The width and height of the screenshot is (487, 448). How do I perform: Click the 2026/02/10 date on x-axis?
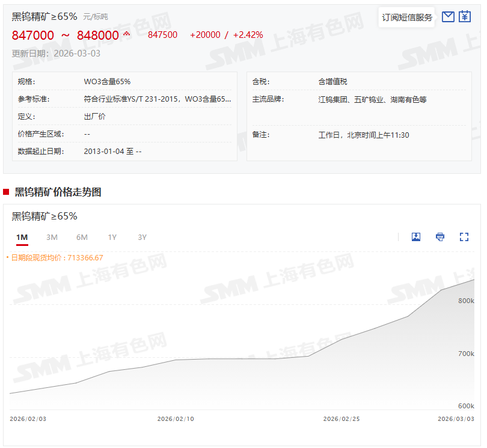pos(175,419)
